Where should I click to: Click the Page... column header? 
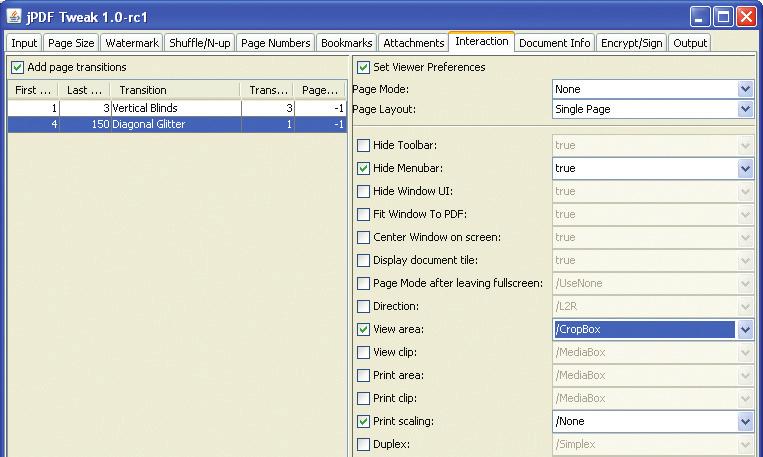(320, 90)
